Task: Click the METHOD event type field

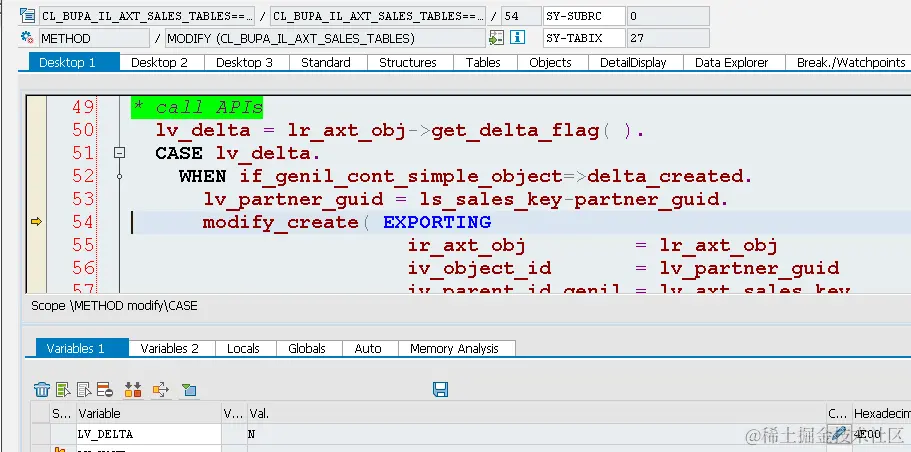Action: (94, 38)
